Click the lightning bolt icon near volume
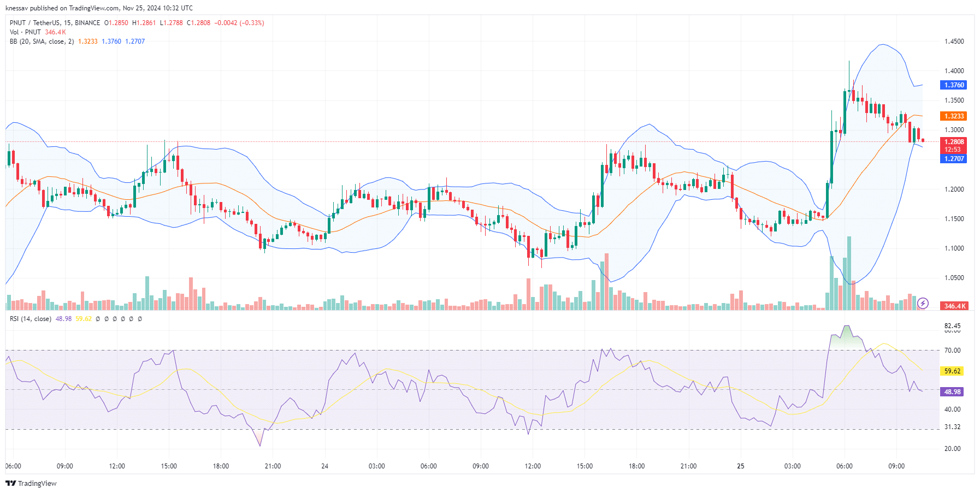The image size is (980, 493). click(923, 303)
